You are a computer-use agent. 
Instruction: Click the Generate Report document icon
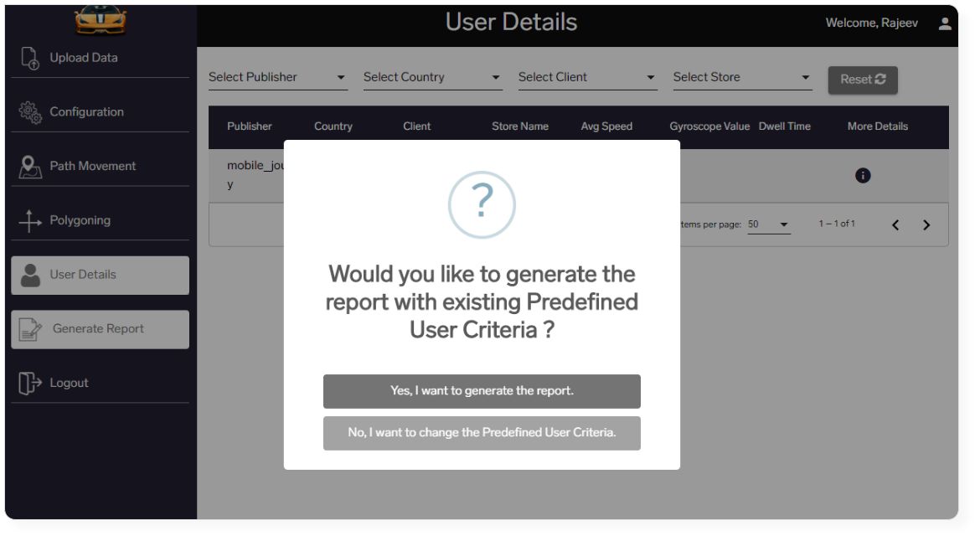click(30, 329)
